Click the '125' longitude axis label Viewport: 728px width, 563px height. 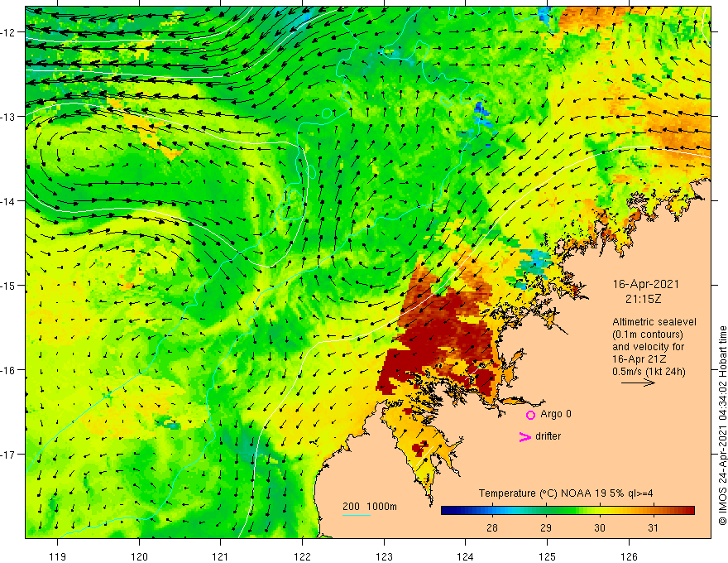548,556
